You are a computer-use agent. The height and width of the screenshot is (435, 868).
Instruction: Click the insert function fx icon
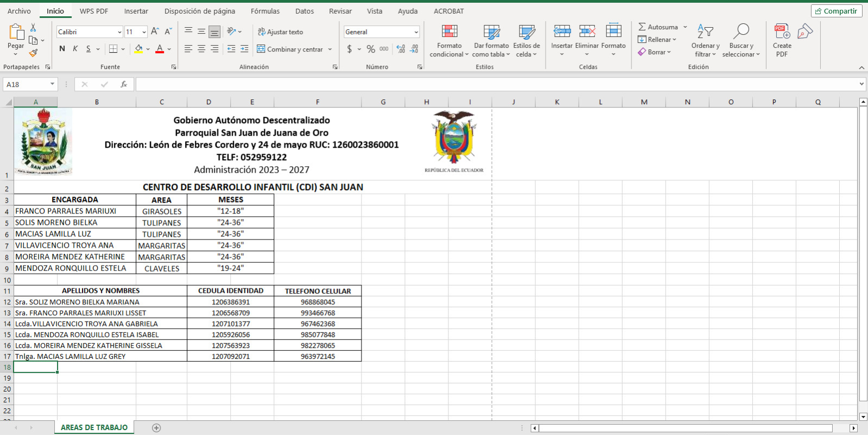[x=124, y=84]
